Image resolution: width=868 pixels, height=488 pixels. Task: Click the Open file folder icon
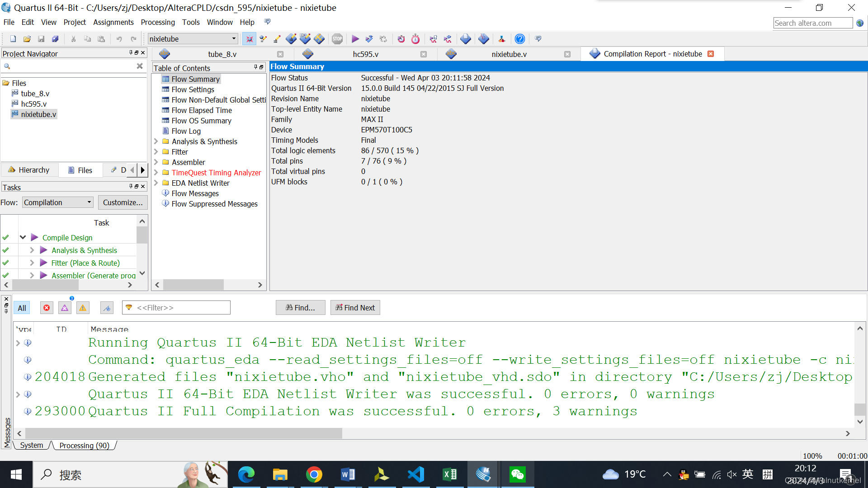pos(27,39)
